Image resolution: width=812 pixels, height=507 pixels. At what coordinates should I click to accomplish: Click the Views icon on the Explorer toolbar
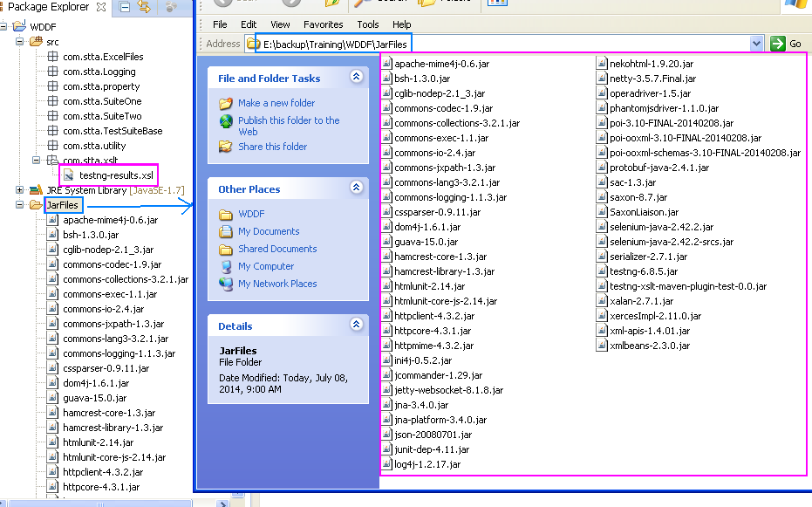click(x=495, y=4)
